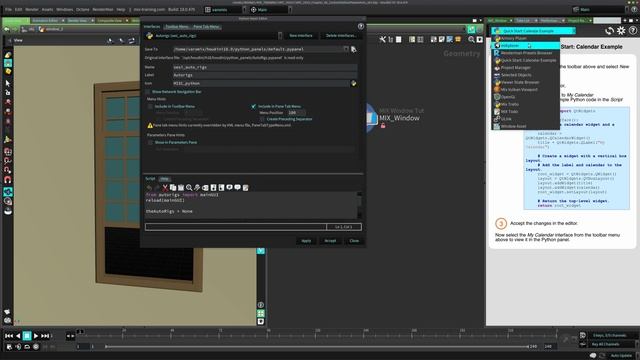Viewport: 640px width, 360px height.
Task: Open the interface selection dropdown arrow
Action: coord(280,36)
